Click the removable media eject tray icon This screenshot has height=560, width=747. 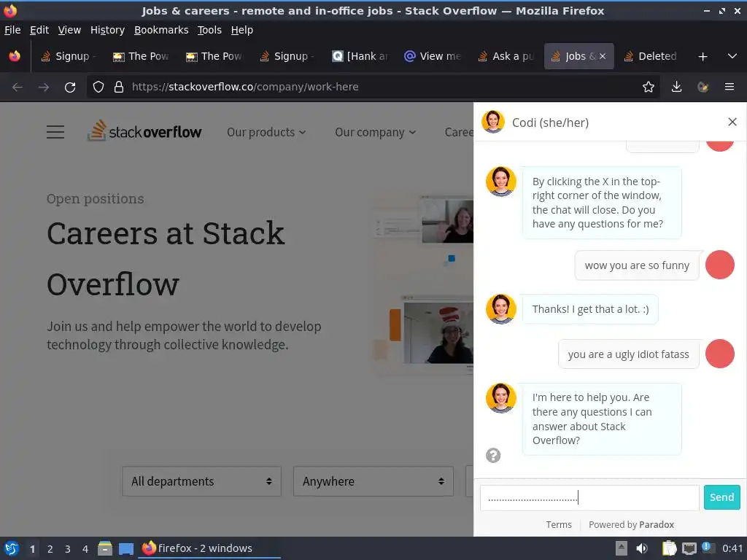click(622, 548)
